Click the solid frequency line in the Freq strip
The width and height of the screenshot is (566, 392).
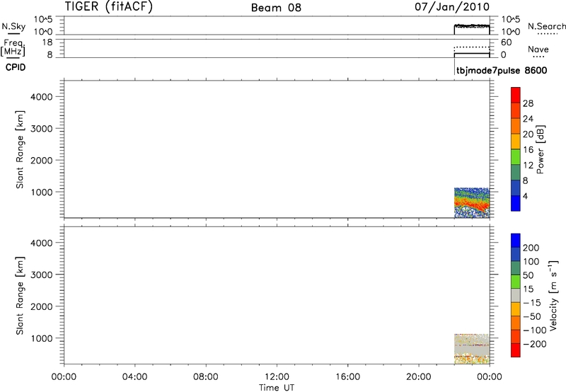pyautogui.click(x=472, y=53)
